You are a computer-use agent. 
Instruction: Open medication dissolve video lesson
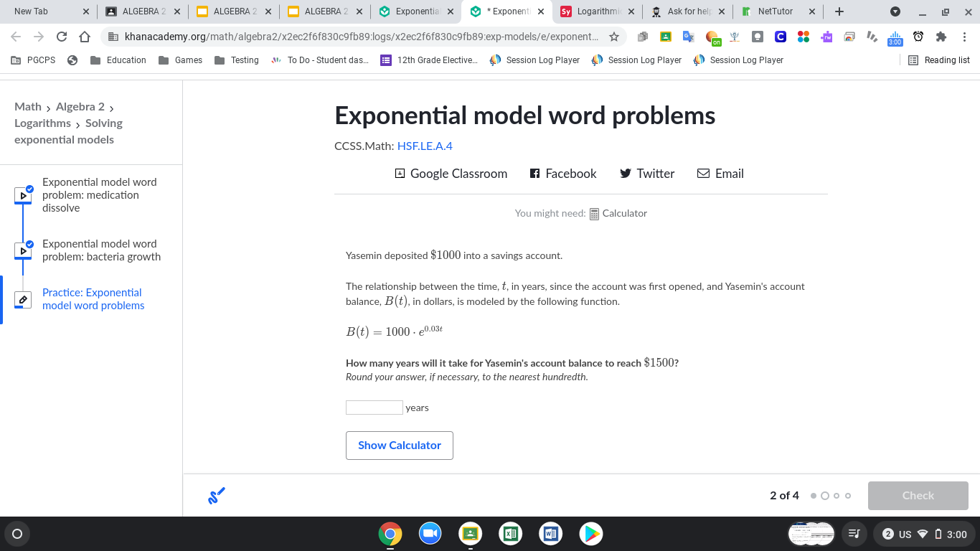(x=99, y=195)
